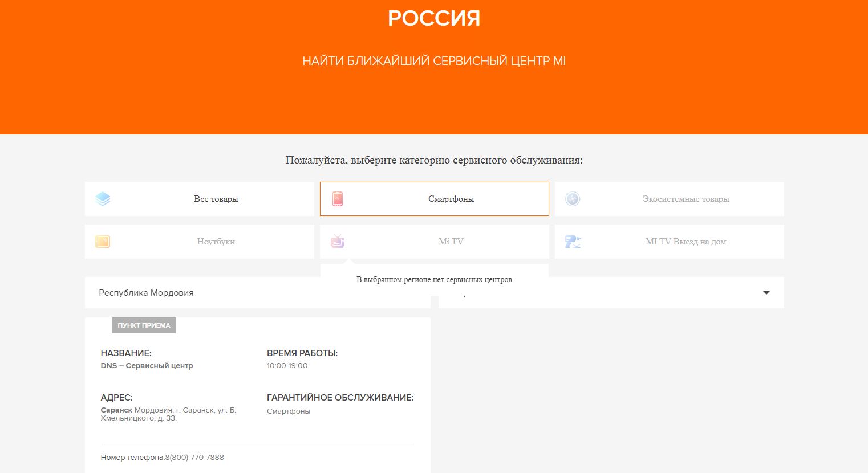Click the АДРЕС: heading
868x473 pixels.
click(117, 398)
